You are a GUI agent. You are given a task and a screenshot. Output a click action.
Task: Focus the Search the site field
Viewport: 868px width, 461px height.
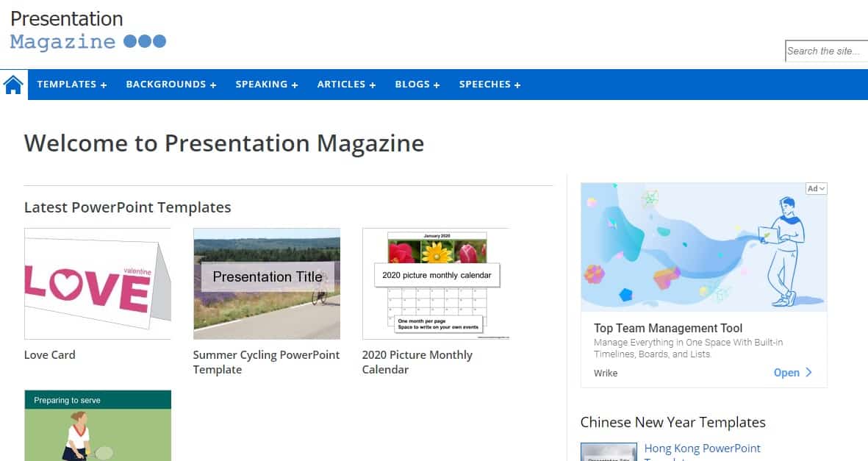(827, 51)
